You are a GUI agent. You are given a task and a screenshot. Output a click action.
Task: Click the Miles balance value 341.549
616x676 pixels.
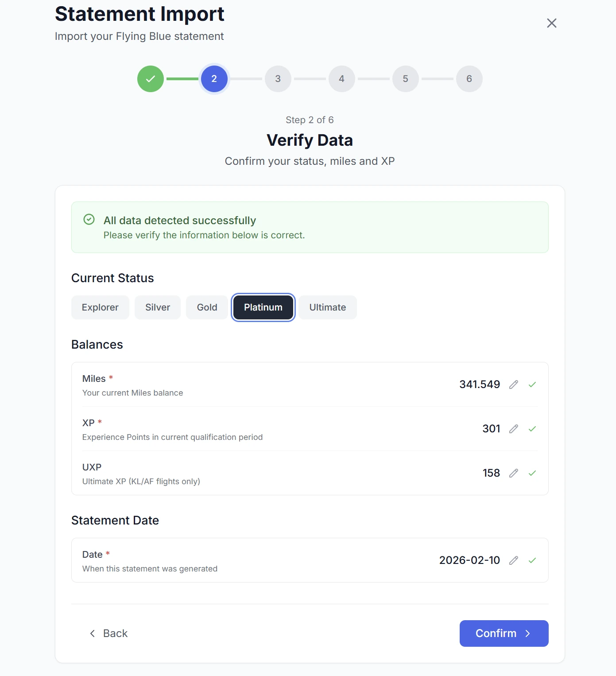click(x=480, y=385)
